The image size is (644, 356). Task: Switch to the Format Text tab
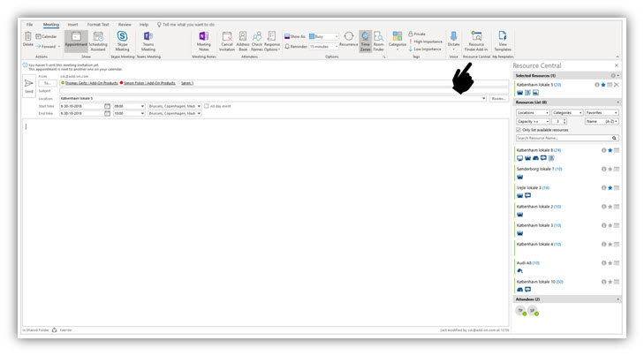click(98, 25)
